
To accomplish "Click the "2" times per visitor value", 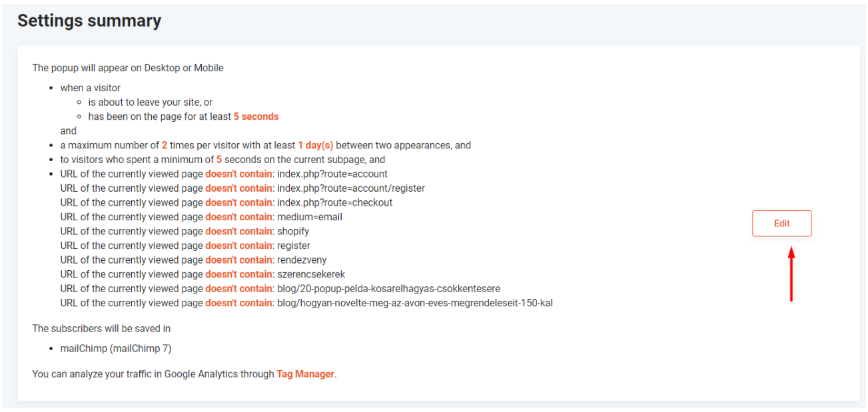I will [x=165, y=145].
